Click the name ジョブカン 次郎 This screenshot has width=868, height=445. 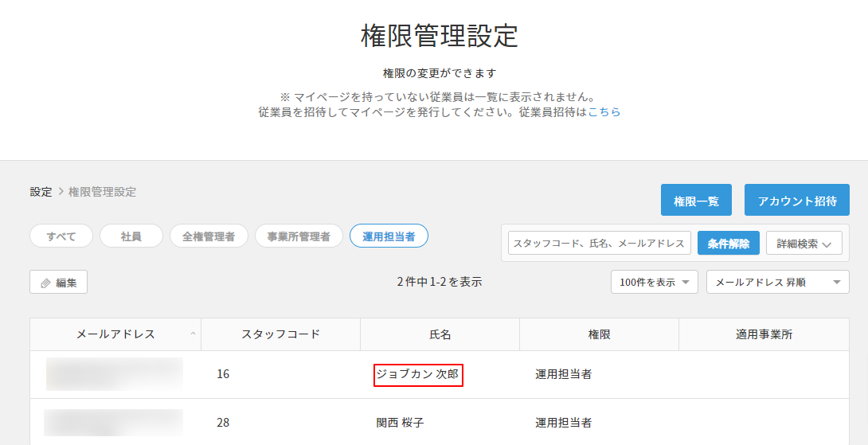pyautogui.click(x=418, y=374)
